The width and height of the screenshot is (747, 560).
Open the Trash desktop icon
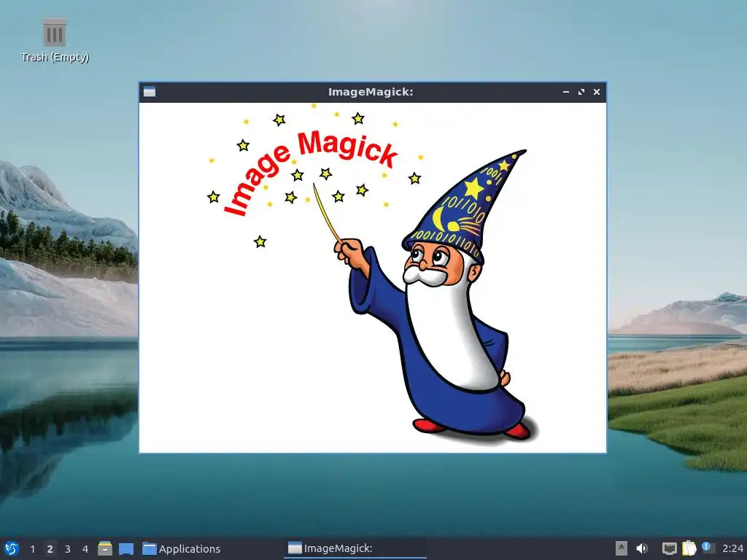pos(54,41)
